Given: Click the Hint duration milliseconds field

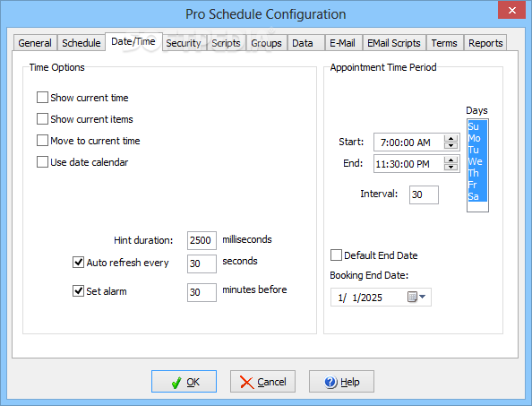Looking at the screenshot, I should (202, 240).
